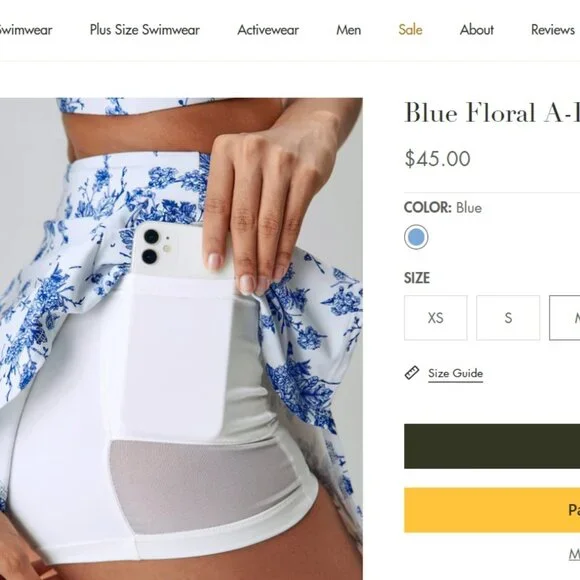
Task: Click the ruler icon beside Size Guide
Action: (x=411, y=373)
